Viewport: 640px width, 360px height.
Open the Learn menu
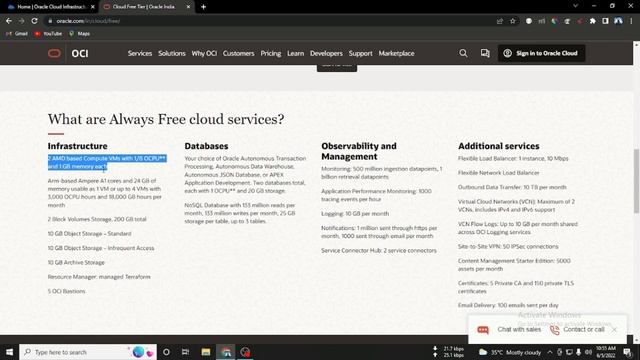pos(296,53)
